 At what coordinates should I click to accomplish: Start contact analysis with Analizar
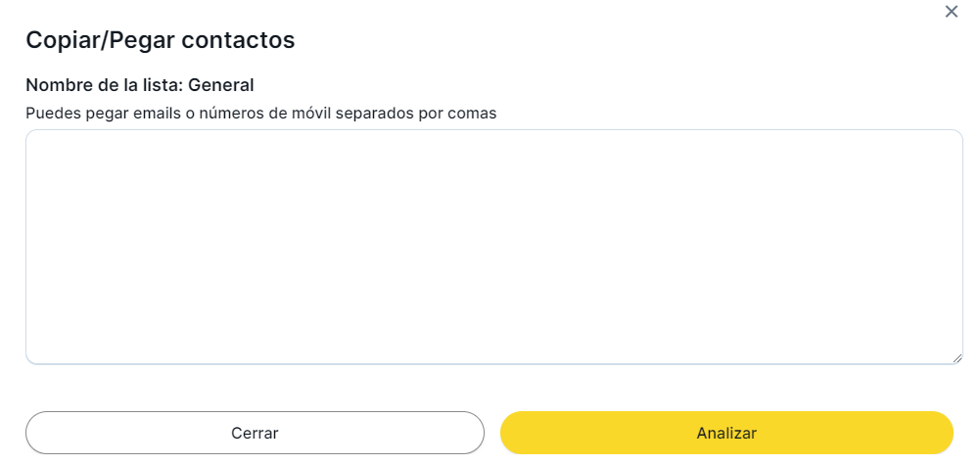click(726, 433)
